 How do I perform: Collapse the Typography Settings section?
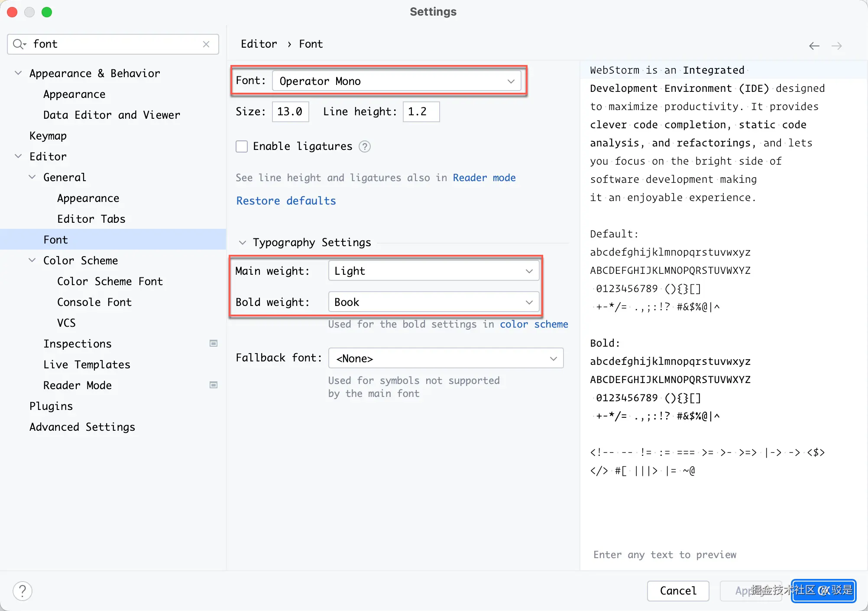(243, 243)
